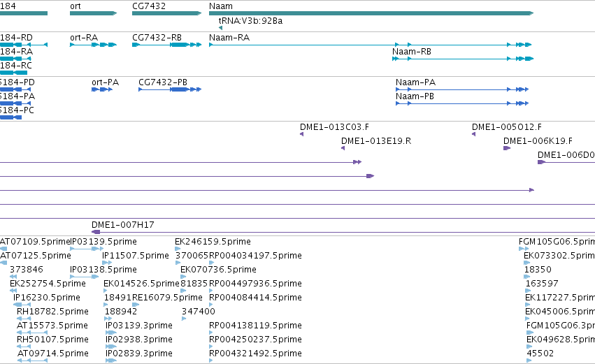Open EST AT07109.5prime

click(x=35, y=242)
